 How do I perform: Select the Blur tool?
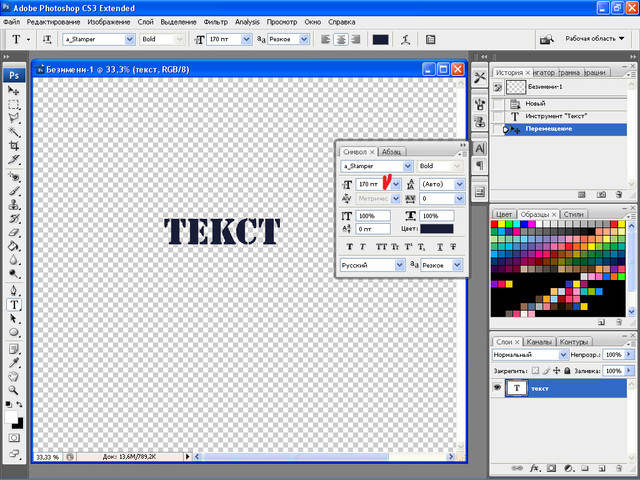point(13,260)
